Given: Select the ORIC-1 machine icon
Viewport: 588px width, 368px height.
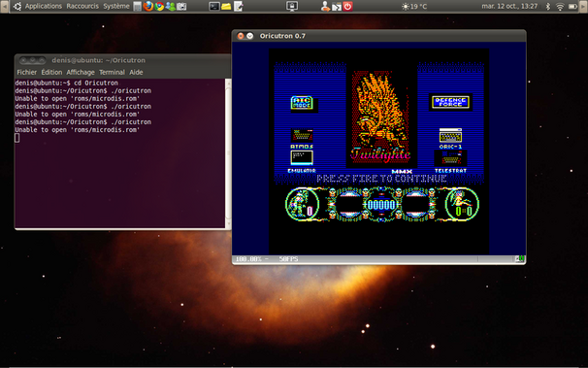Looking at the screenshot, I should 450,139.
